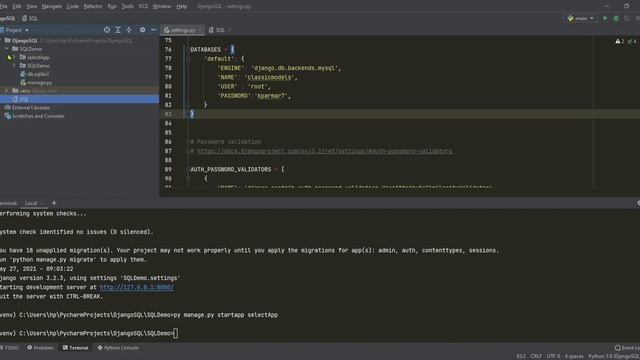Open the Edit menu
Viewport: 640px width, 360px height.
(x=17, y=6)
